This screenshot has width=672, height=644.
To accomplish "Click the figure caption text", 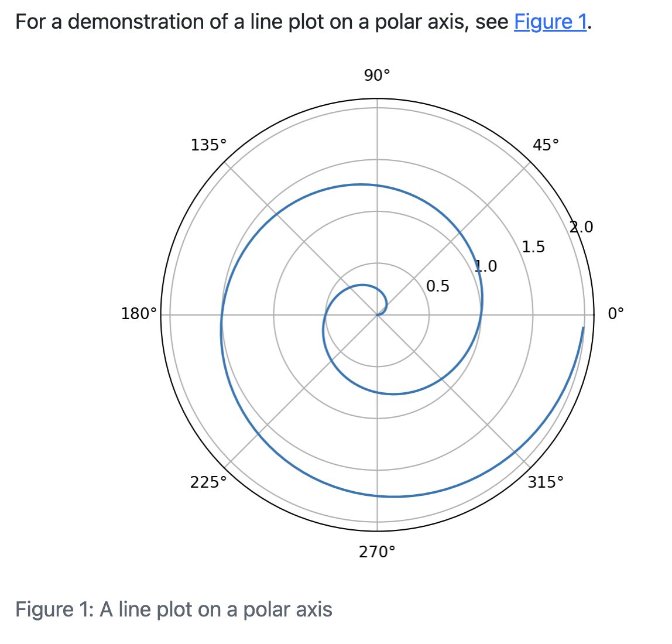I will (x=174, y=609).
